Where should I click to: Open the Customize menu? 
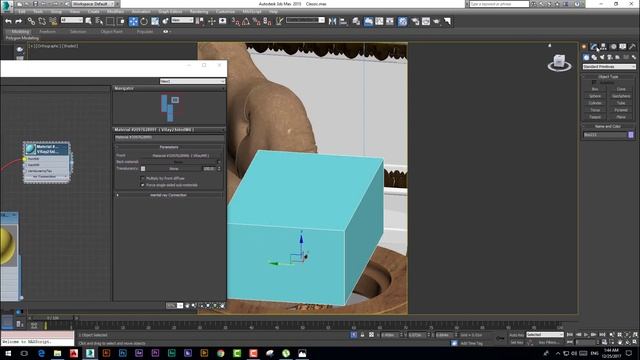[x=225, y=12]
